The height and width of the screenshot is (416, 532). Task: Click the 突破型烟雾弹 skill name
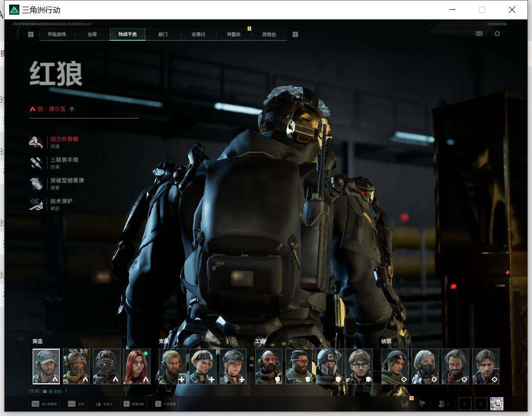click(x=67, y=181)
